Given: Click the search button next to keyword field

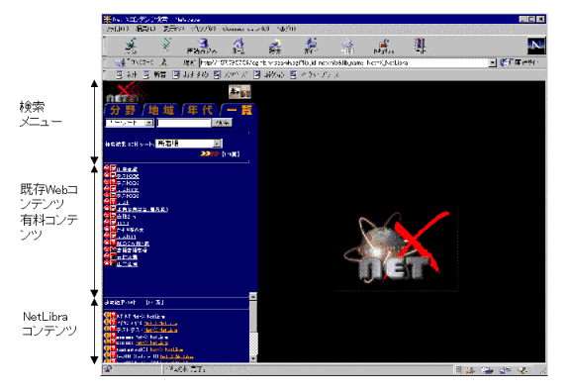Looking at the screenshot, I should 222,123.
